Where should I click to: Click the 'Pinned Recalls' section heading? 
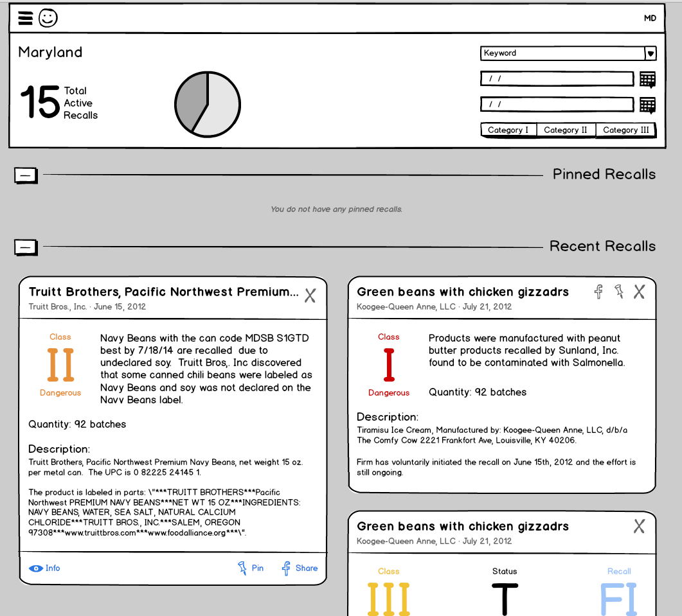click(604, 174)
